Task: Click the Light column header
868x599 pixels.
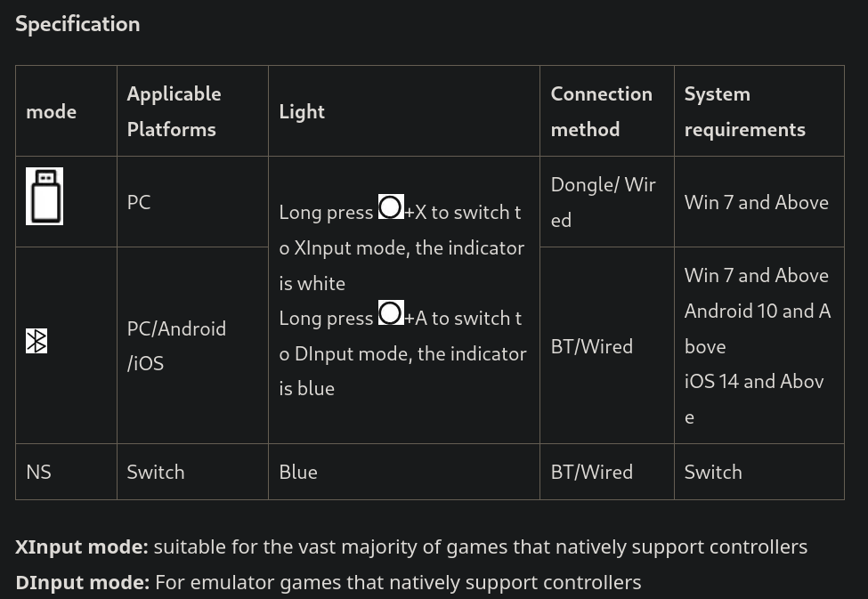Action: point(302,111)
